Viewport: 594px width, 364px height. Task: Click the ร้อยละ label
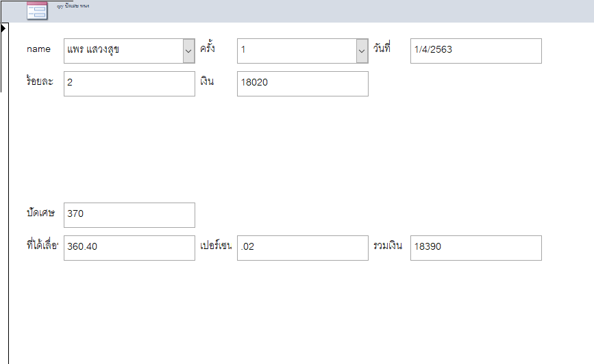pos(40,82)
